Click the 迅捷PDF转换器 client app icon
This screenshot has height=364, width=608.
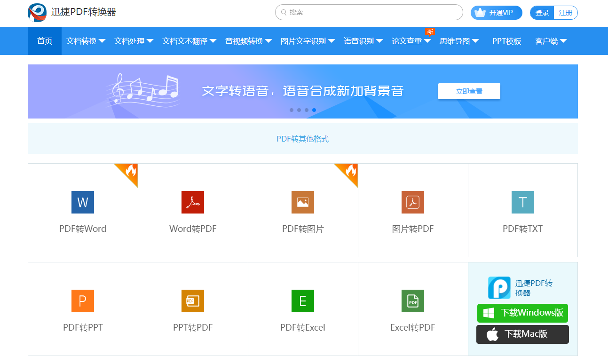click(499, 288)
